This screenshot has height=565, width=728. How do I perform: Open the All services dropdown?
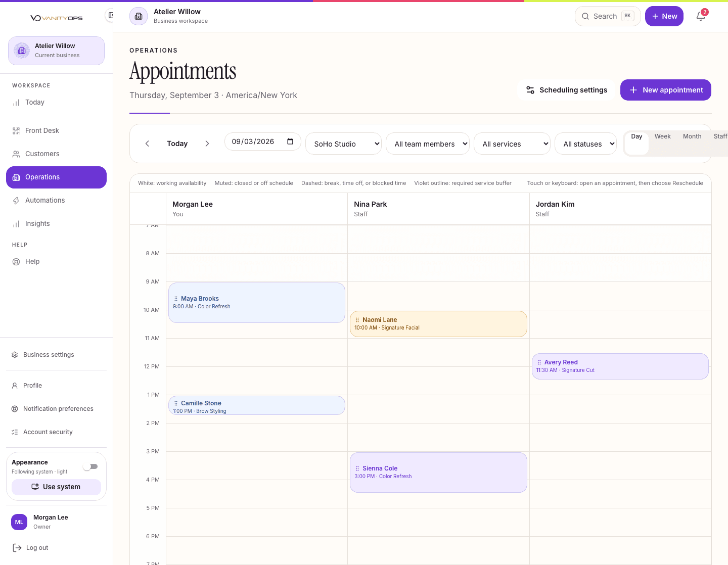(x=512, y=144)
